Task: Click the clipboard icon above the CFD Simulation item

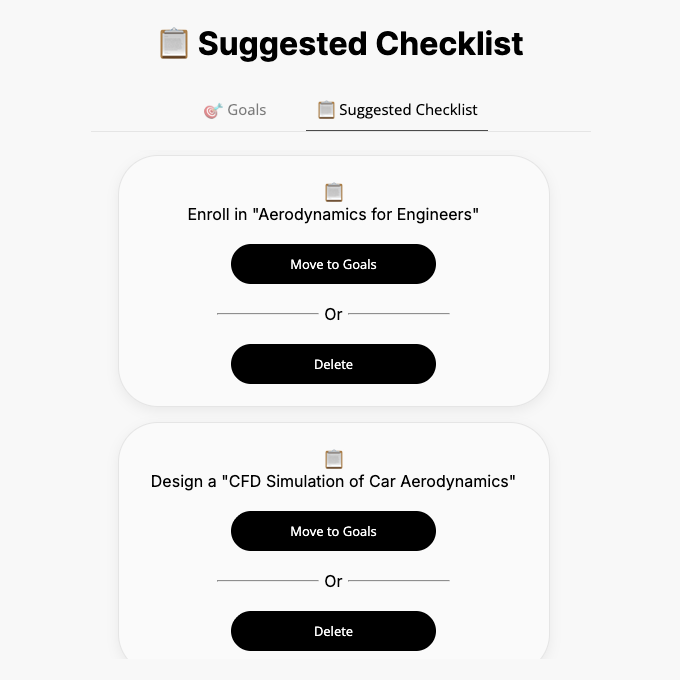Action: tap(334, 459)
